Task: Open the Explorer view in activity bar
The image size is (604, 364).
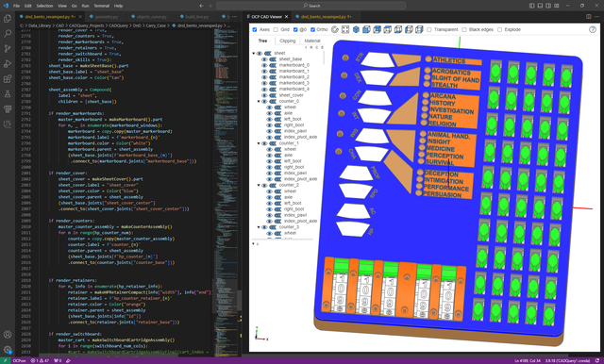Action: (8, 19)
